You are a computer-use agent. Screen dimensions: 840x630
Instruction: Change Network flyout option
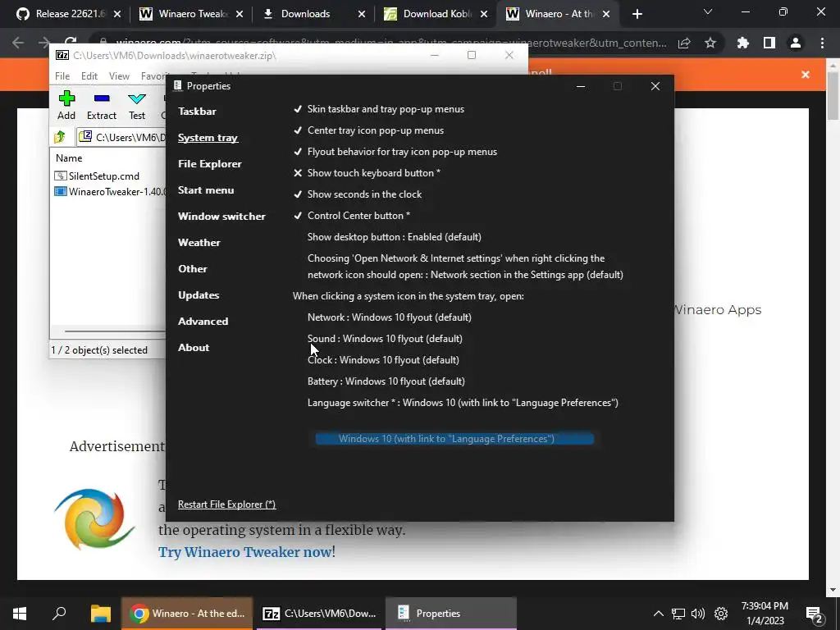[x=390, y=317]
